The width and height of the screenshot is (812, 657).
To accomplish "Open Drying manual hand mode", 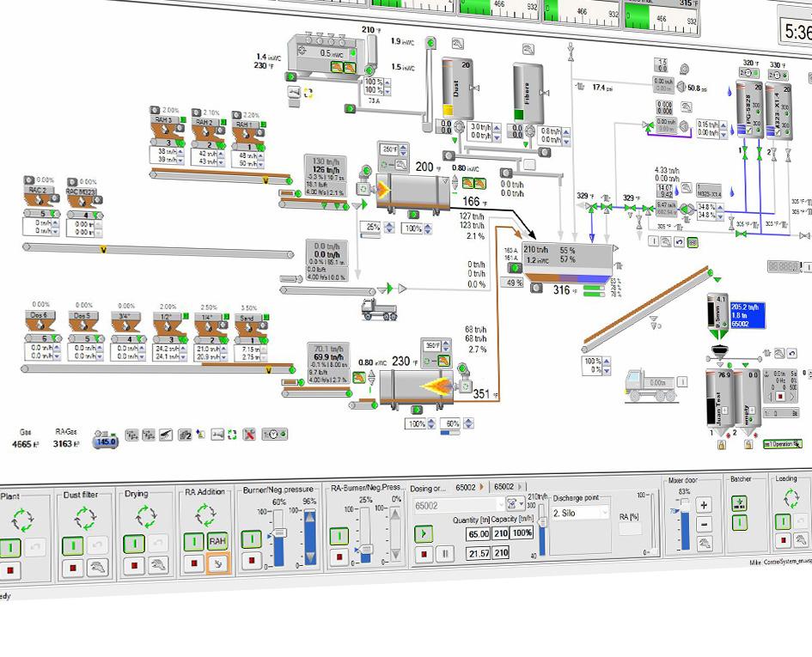I will click(x=158, y=564).
